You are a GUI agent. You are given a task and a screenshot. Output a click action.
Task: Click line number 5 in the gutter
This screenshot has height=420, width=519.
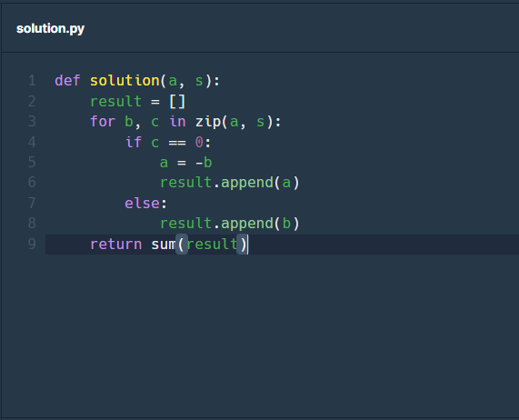pos(32,162)
